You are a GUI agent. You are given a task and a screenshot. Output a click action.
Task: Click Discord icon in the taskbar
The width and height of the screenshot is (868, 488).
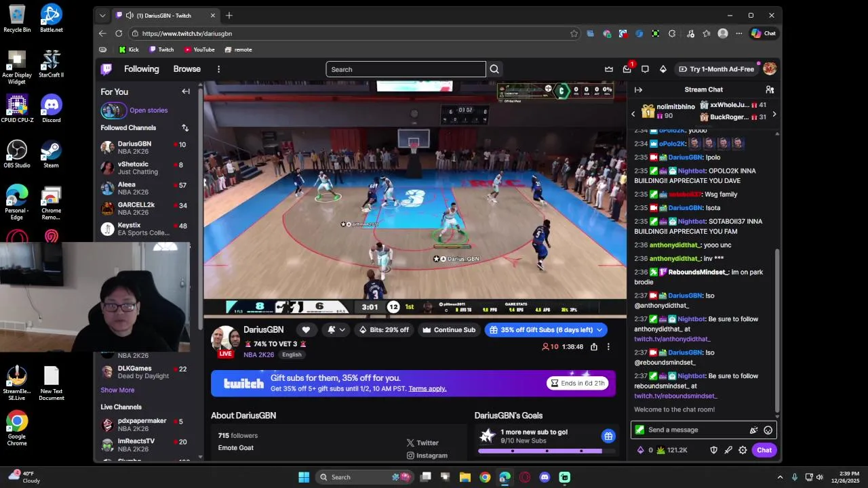pos(545,477)
